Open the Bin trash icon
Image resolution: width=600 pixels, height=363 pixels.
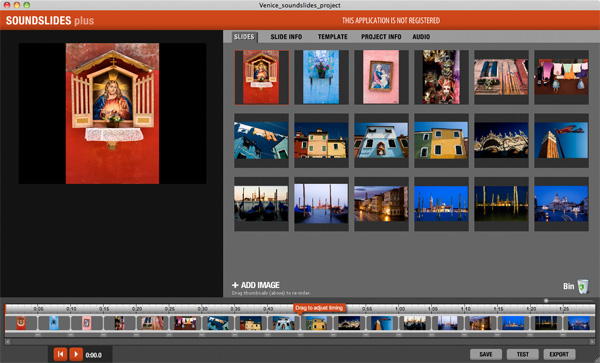click(582, 286)
